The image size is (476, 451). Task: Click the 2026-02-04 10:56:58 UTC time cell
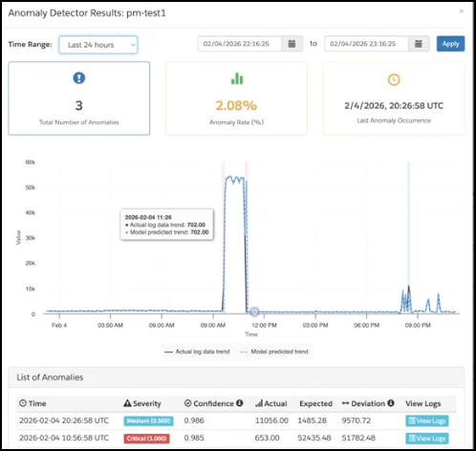64,438
